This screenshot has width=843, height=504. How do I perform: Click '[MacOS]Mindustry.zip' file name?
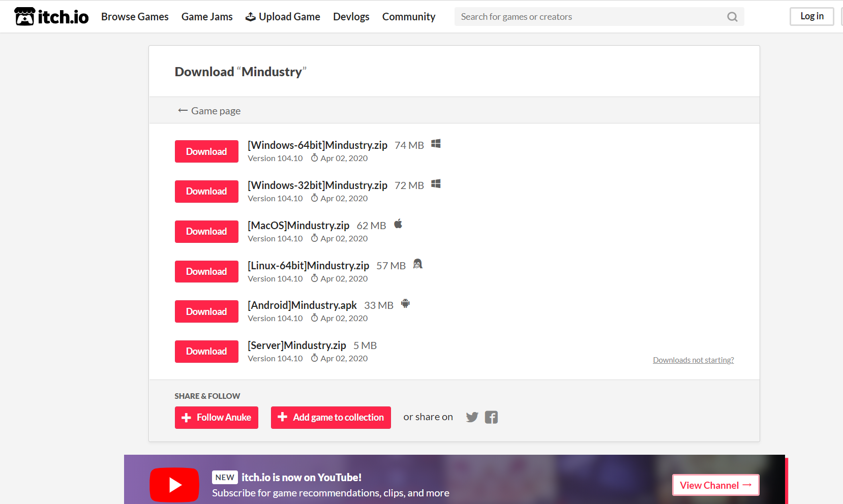coord(298,226)
